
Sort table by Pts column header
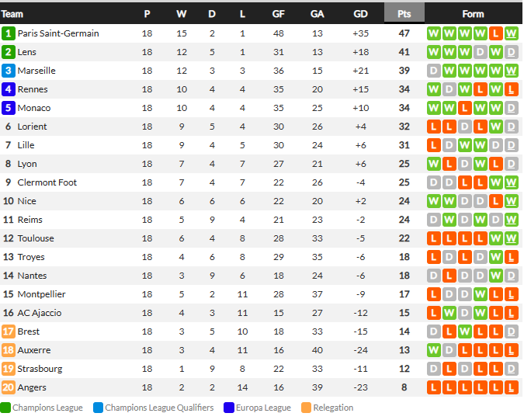tap(404, 14)
